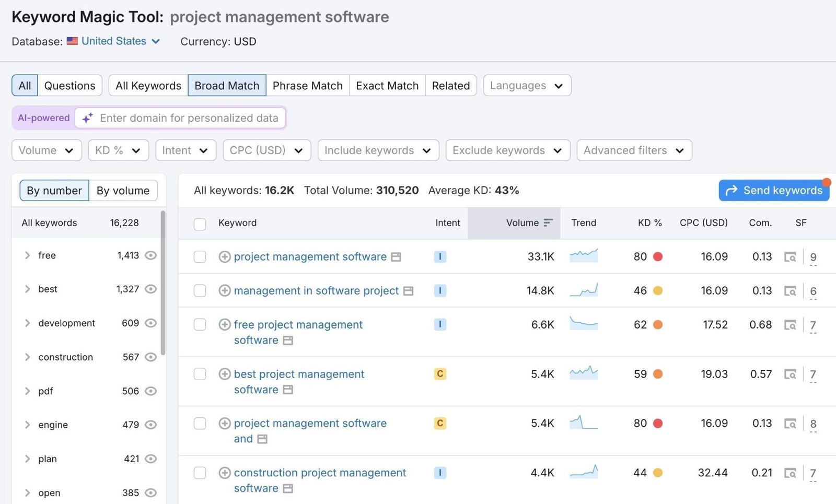View SERP snapshot icon in 6.6K volume row
The image size is (836, 504).
point(790,325)
